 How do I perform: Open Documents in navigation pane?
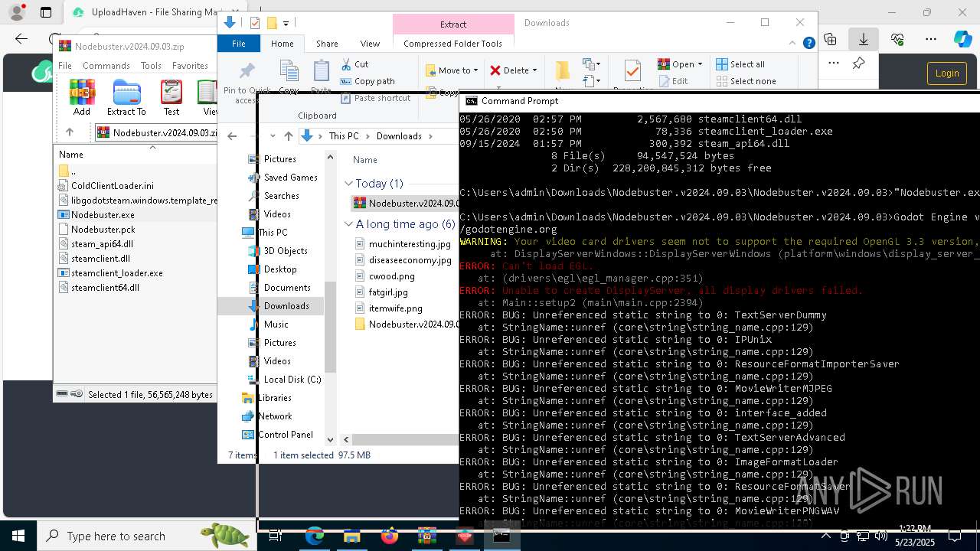[279, 288]
